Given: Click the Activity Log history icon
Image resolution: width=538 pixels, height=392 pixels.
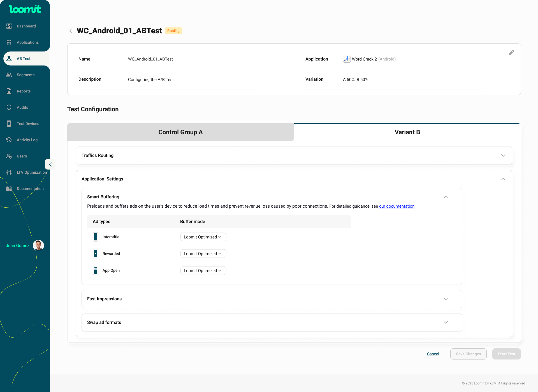Looking at the screenshot, I should pos(9,140).
